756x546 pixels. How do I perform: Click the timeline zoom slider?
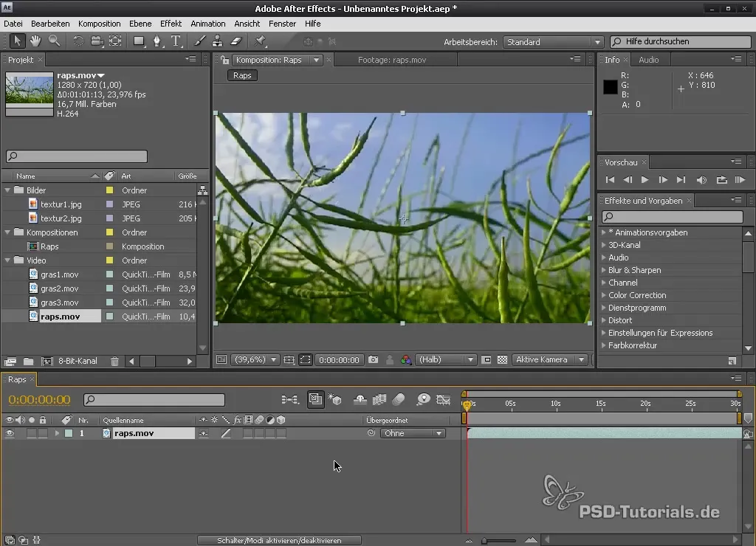coord(499,541)
